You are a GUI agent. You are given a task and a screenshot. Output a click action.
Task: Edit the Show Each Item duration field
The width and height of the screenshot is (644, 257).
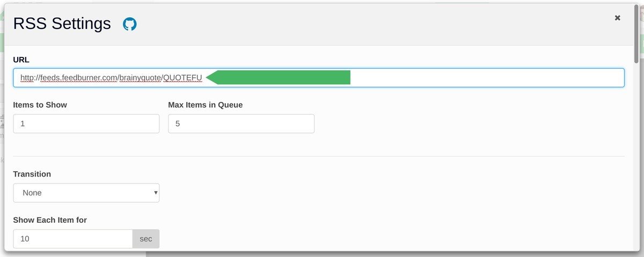coord(72,239)
